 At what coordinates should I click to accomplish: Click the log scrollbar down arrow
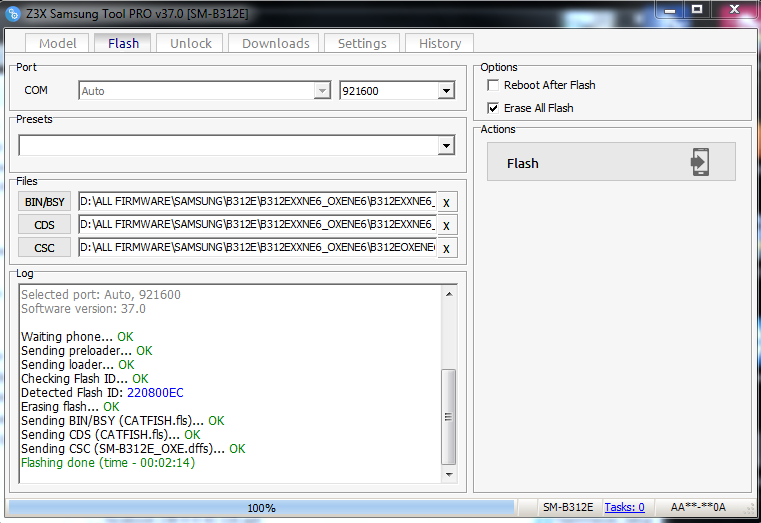point(449,474)
